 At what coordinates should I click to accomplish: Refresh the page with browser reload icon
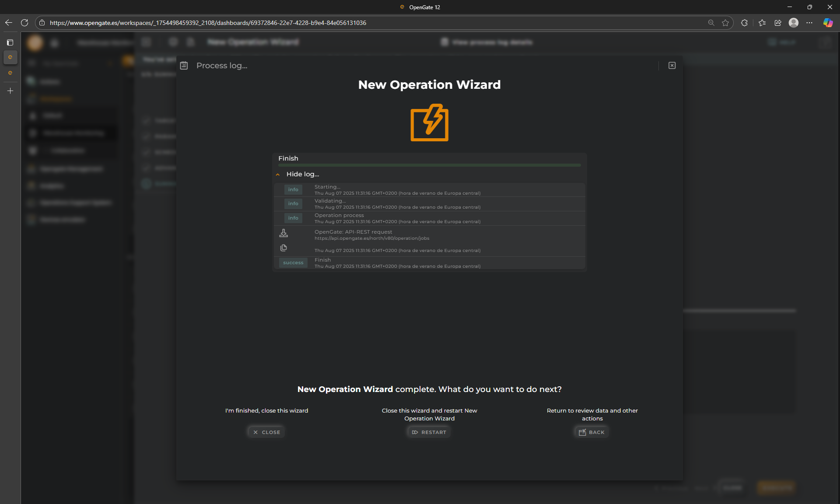point(24,23)
